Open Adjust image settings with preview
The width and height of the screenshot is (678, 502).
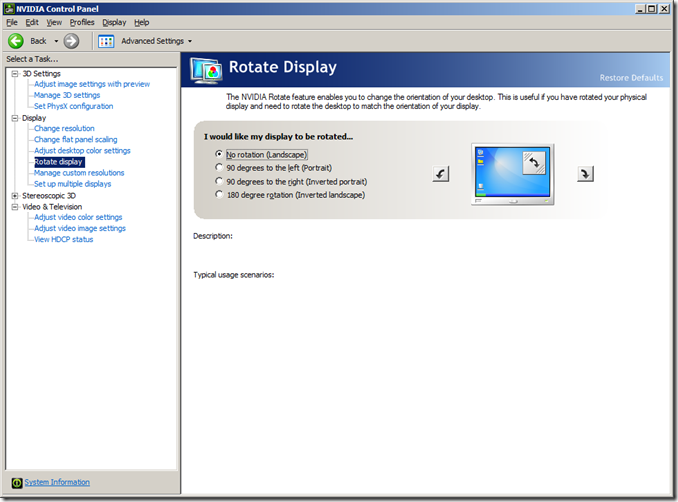92,84
